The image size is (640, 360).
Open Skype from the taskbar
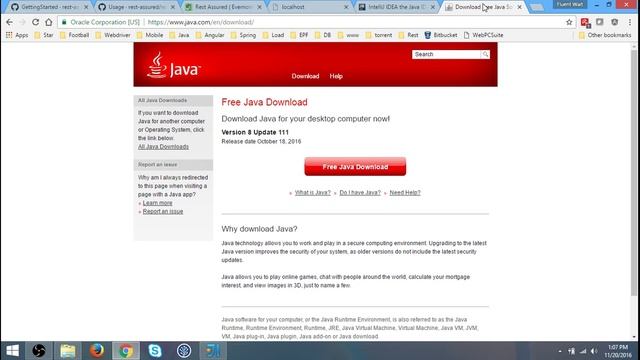point(155,351)
